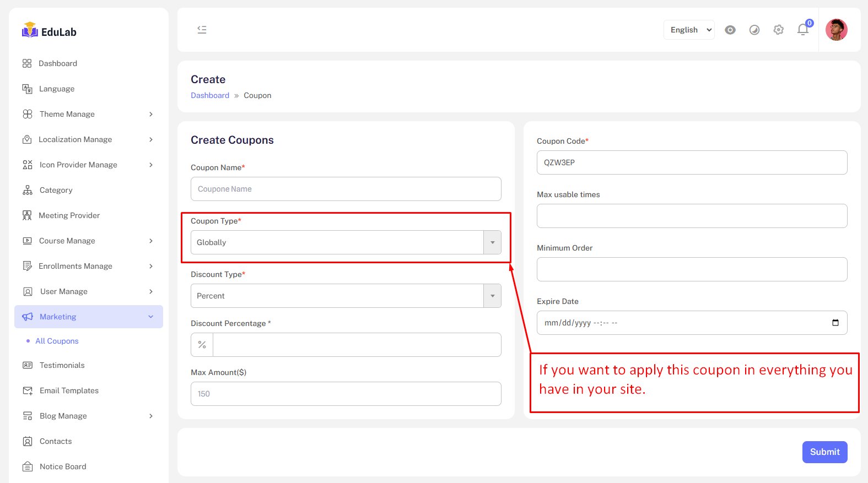Open settings via the gear icon
The width and height of the screenshot is (868, 483).
pos(778,30)
